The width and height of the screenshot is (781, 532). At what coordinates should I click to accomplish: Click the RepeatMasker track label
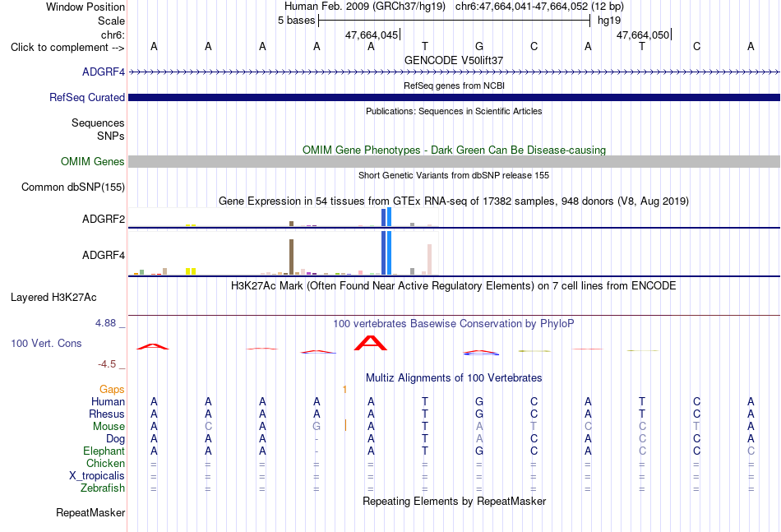(90, 513)
